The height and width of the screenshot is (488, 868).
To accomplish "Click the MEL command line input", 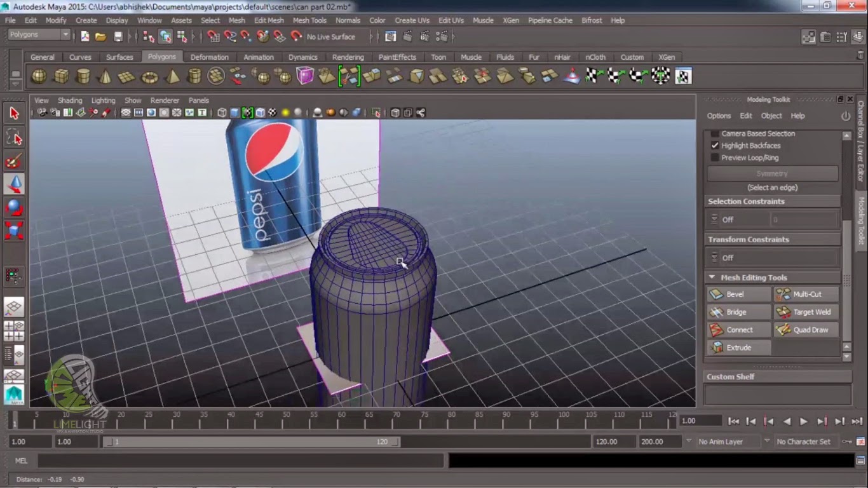I will (x=242, y=460).
